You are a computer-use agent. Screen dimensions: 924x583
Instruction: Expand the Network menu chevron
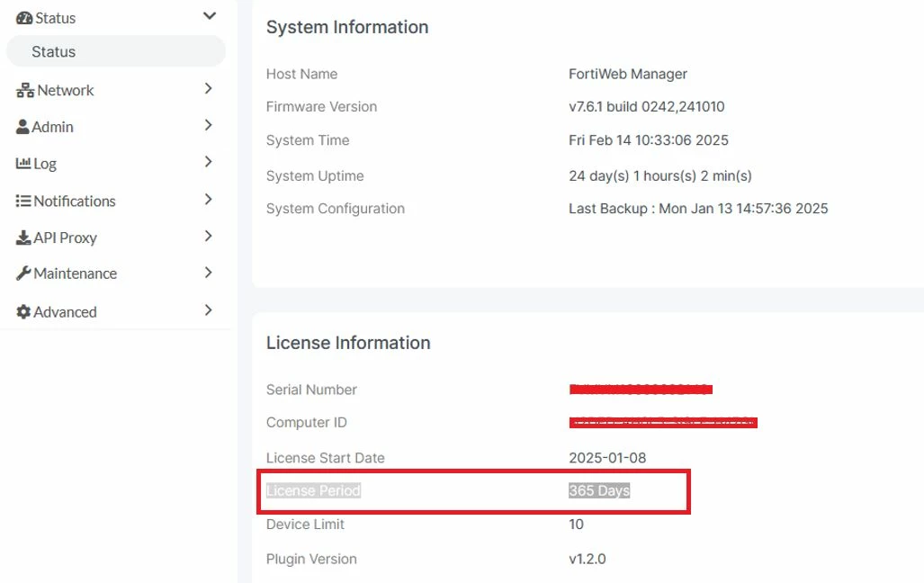[x=208, y=88]
